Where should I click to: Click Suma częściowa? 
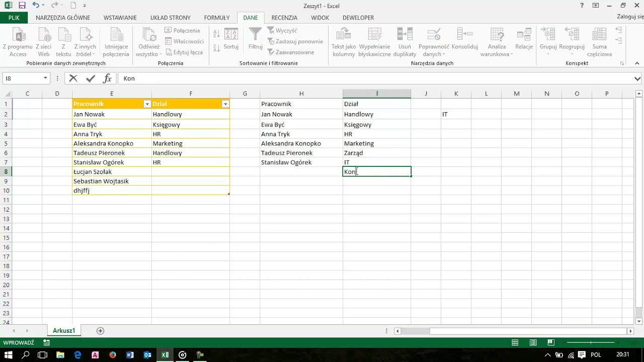coord(599,42)
